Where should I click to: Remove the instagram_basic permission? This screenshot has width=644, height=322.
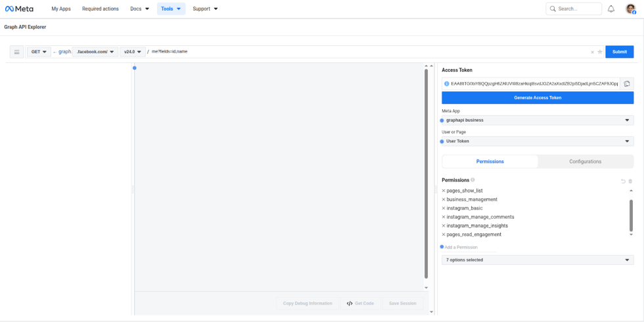[444, 208]
